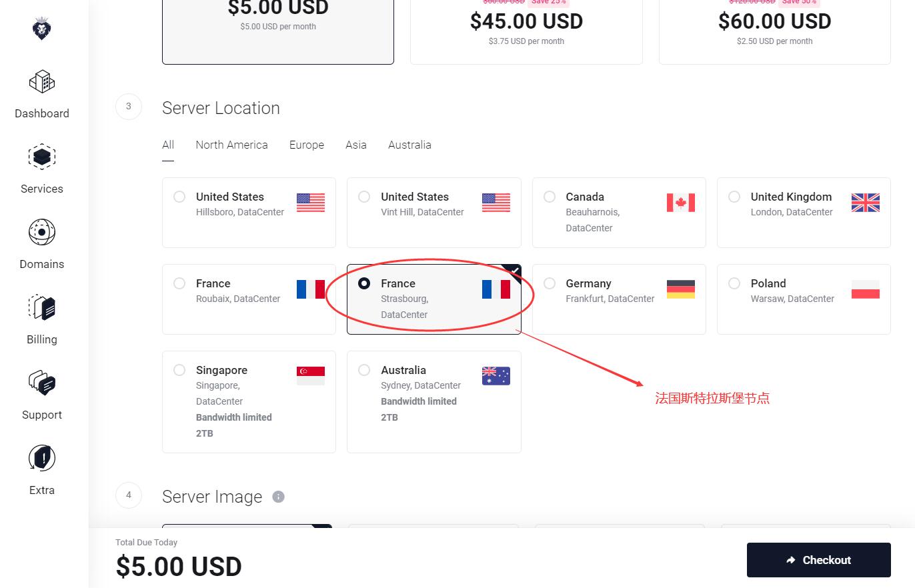Select the $45.00 USD billing plan card
This screenshot has width=915, height=588.
pyautogui.click(x=526, y=30)
